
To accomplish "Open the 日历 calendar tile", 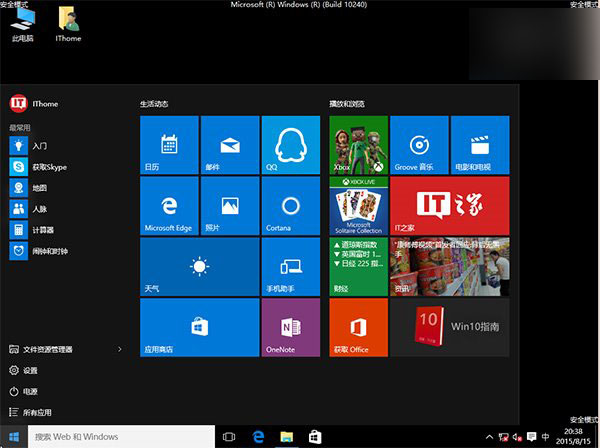I will [x=169, y=145].
